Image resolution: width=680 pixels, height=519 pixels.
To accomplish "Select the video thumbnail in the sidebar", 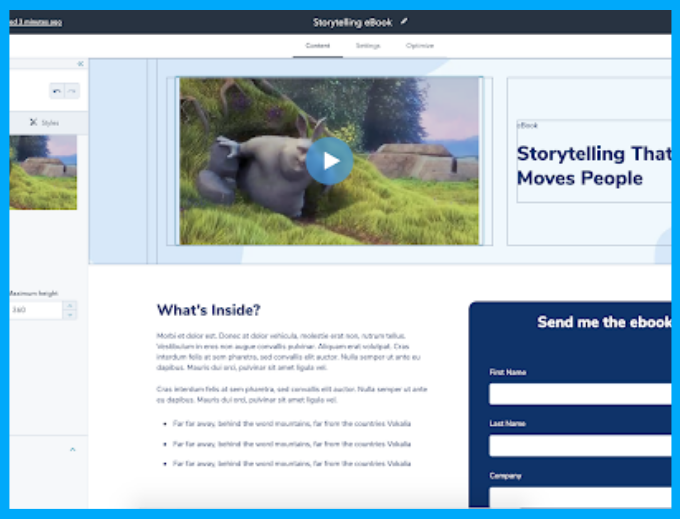I will click(43, 172).
